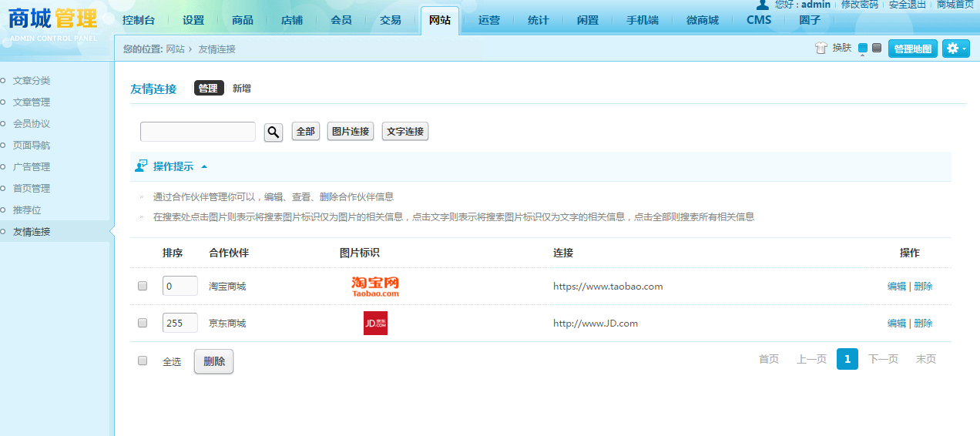This screenshot has width=980, height=436.
Task: Open the gear settings dropdown
Action: [956, 49]
